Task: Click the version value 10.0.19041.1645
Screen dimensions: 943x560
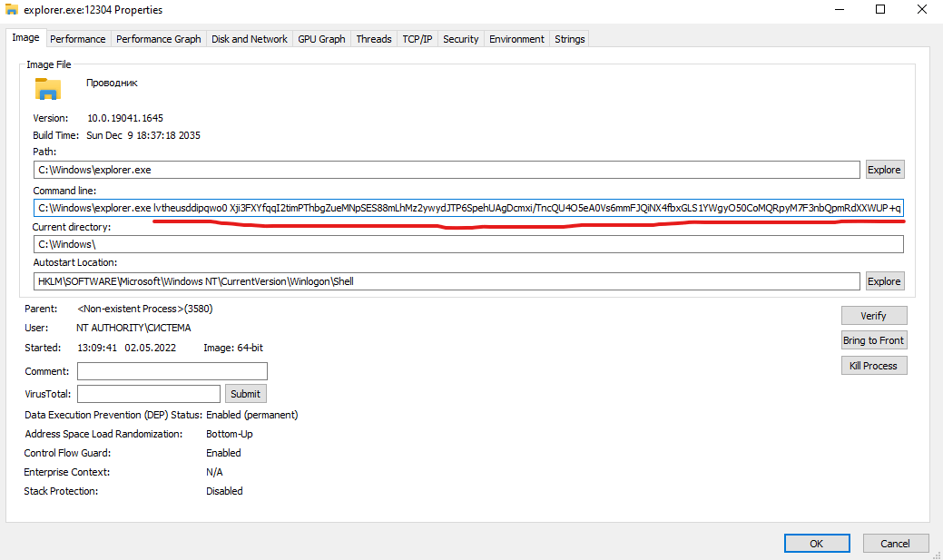Action: point(125,118)
